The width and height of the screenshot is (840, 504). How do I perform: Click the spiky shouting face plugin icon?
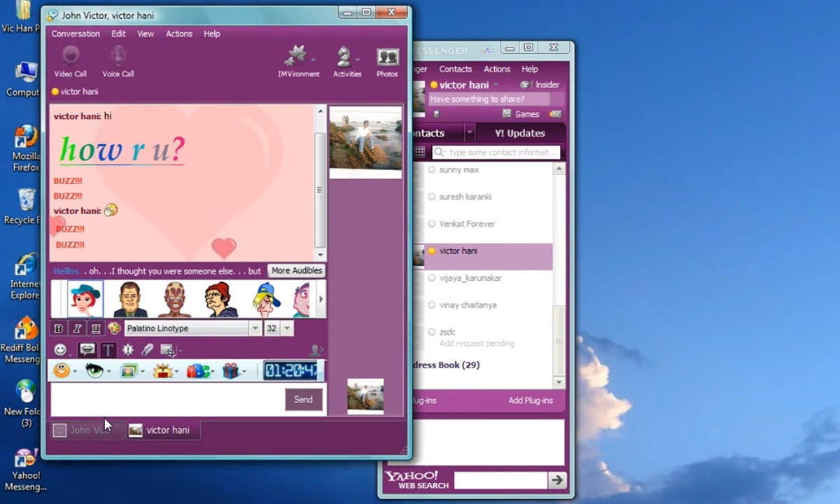[x=162, y=371]
